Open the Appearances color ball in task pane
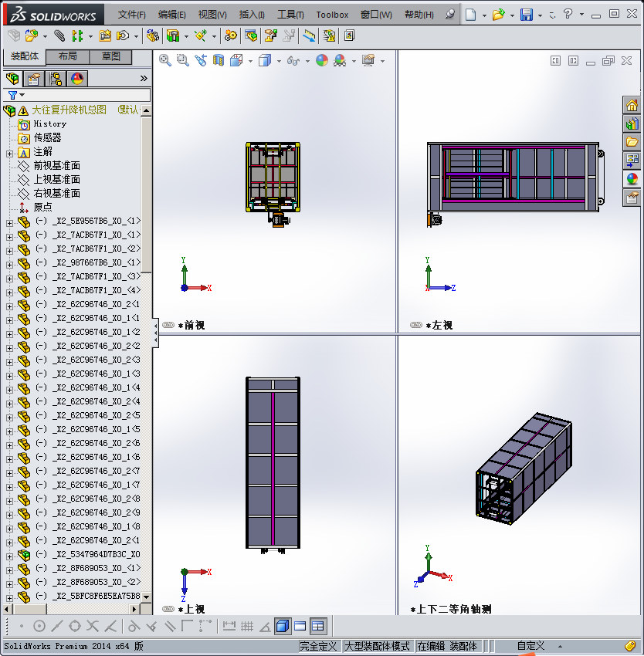 click(632, 179)
